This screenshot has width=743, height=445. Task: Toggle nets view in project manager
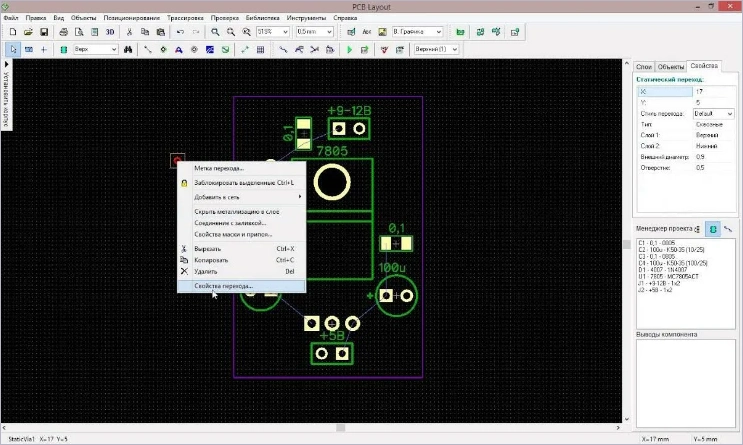728,229
